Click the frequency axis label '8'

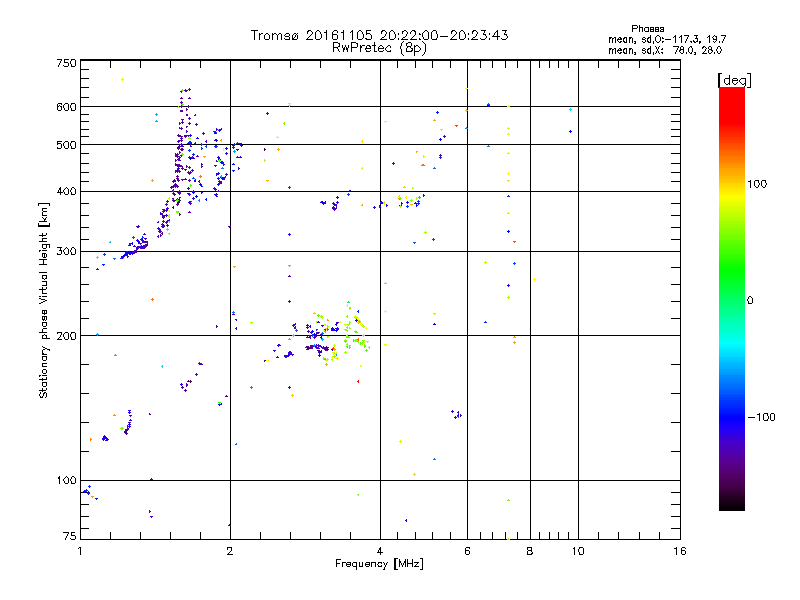pos(530,551)
